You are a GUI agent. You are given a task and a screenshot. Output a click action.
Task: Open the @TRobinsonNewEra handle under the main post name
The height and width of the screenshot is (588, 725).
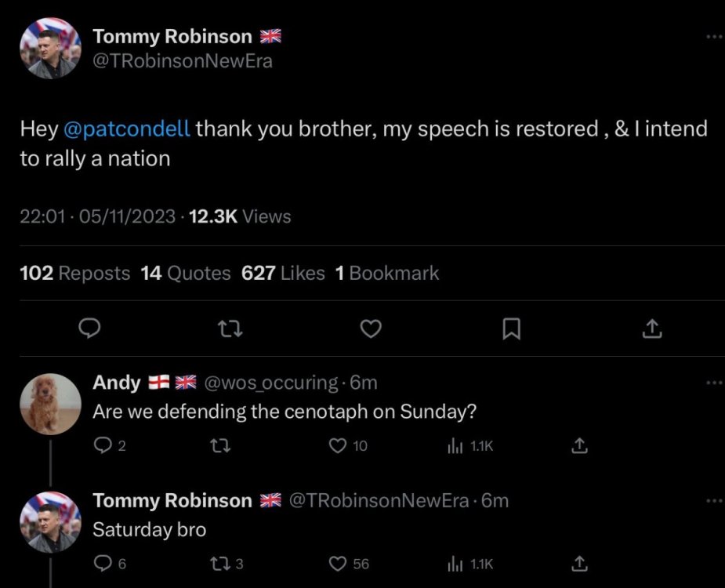[183, 61]
